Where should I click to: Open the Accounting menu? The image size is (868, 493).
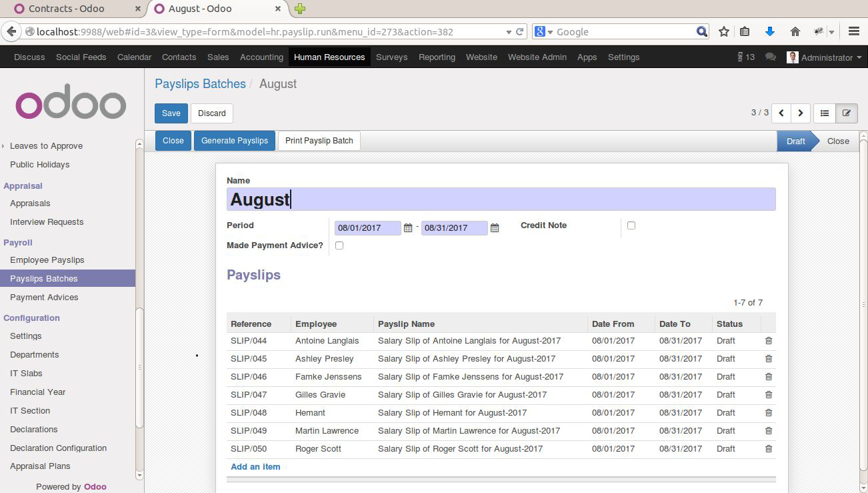point(261,57)
